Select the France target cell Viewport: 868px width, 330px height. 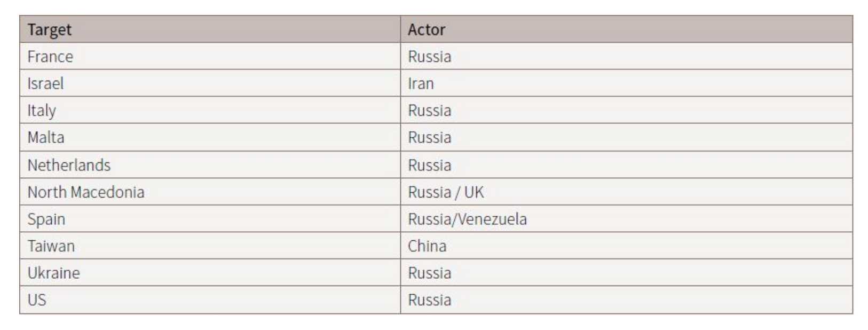[50, 57]
